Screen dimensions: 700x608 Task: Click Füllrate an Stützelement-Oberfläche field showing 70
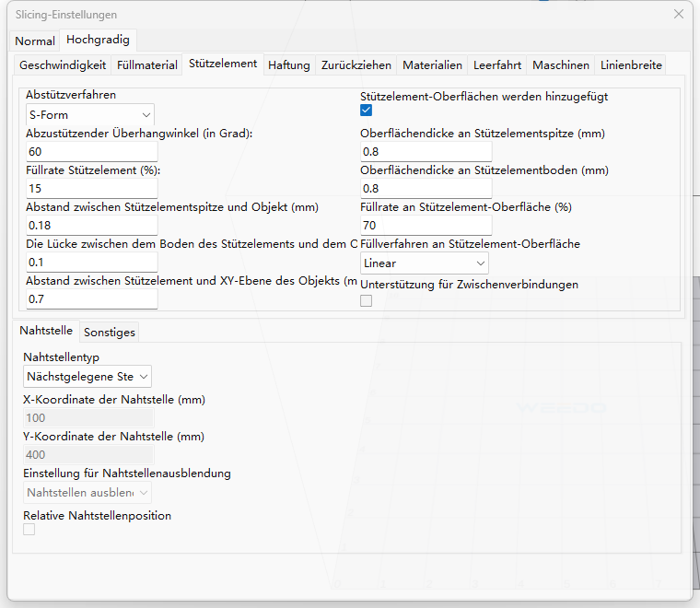pyautogui.click(x=426, y=226)
